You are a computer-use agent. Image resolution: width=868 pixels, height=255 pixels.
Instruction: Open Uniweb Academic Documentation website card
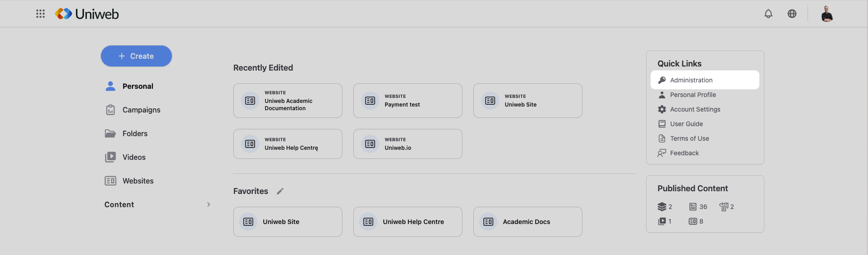tap(288, 101)
